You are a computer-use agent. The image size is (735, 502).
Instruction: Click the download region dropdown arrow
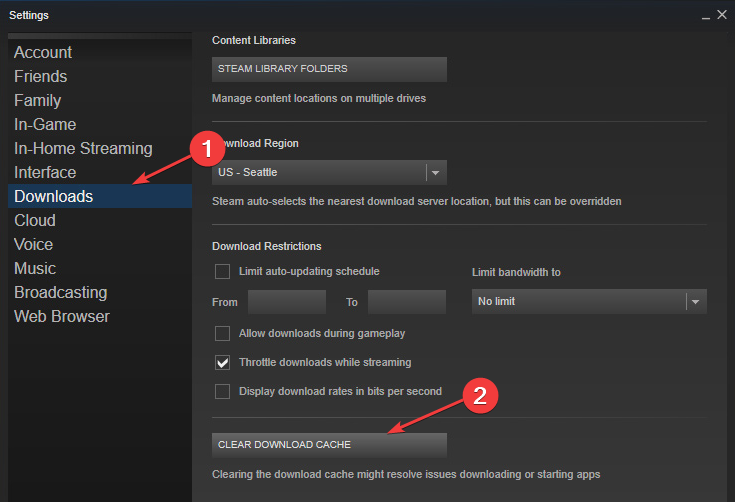(x=435, y=172)
